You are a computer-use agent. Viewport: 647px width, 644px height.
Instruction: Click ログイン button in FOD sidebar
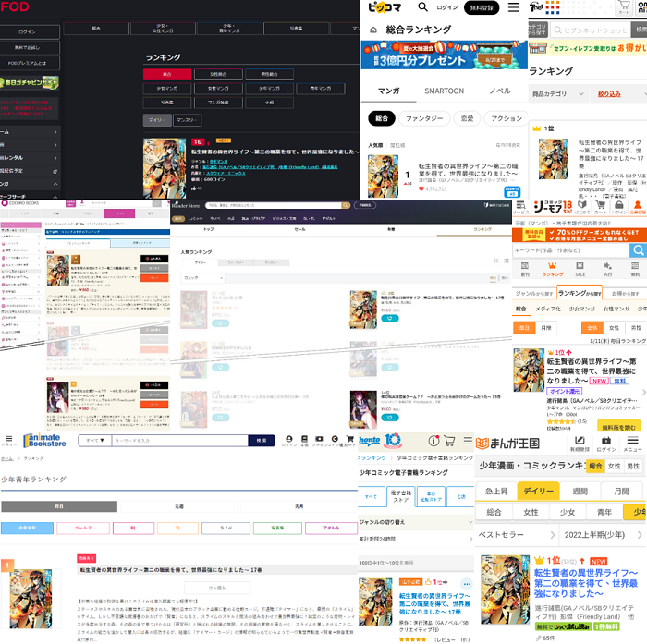(30, 31)
